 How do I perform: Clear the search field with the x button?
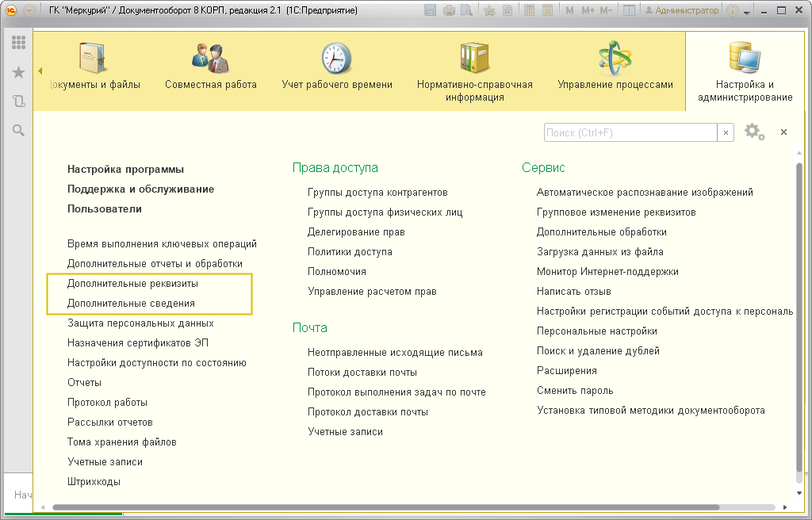[x=726, y=132]
